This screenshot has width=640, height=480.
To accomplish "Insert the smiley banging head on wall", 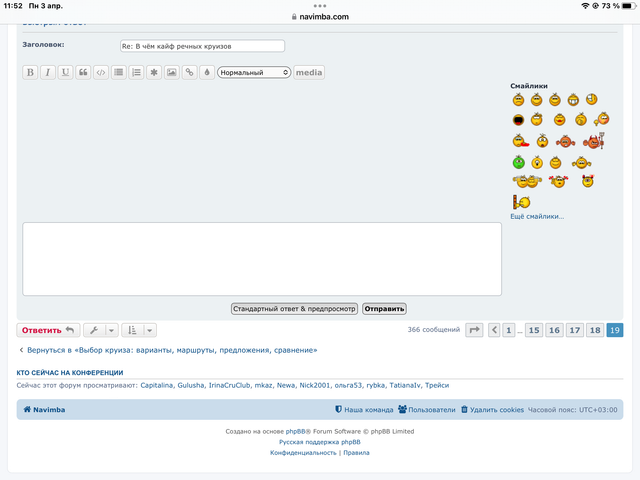I will pyautogui.click(x=521, y=202).
